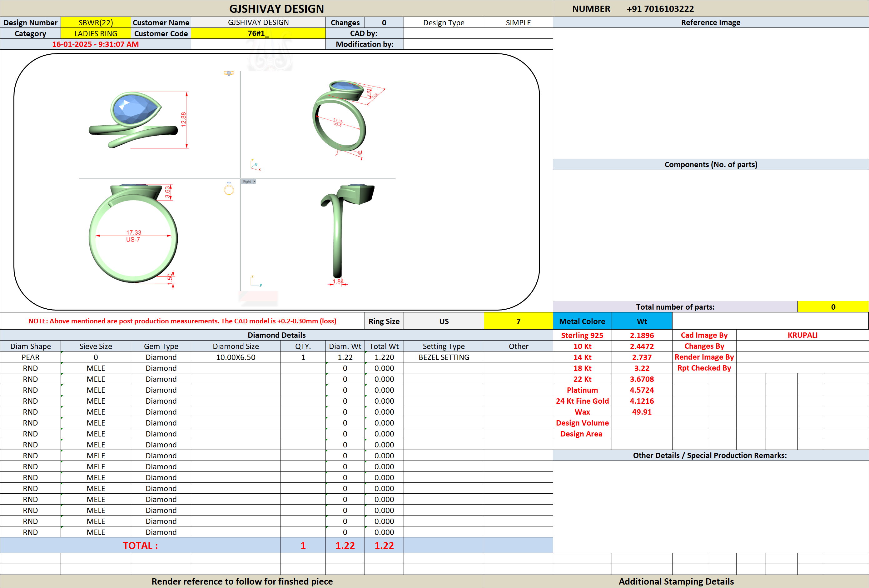Click the Sieve Size column header

point(96,346)
